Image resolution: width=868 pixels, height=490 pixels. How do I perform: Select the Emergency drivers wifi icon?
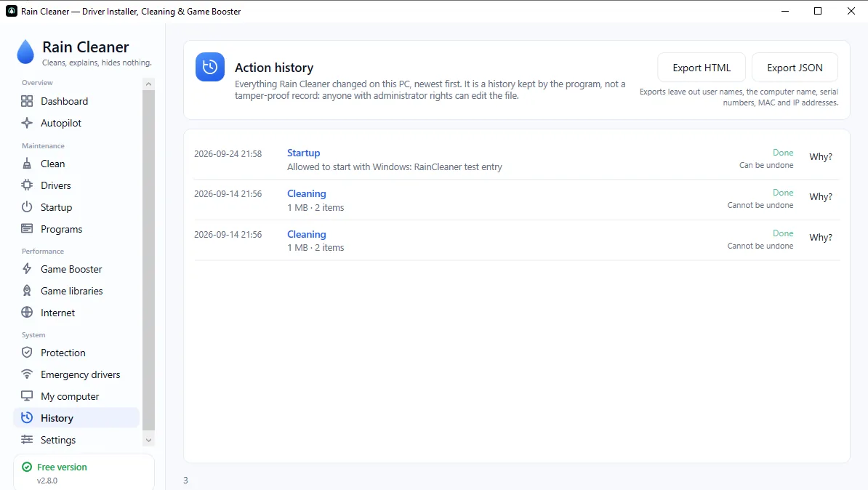27,374
